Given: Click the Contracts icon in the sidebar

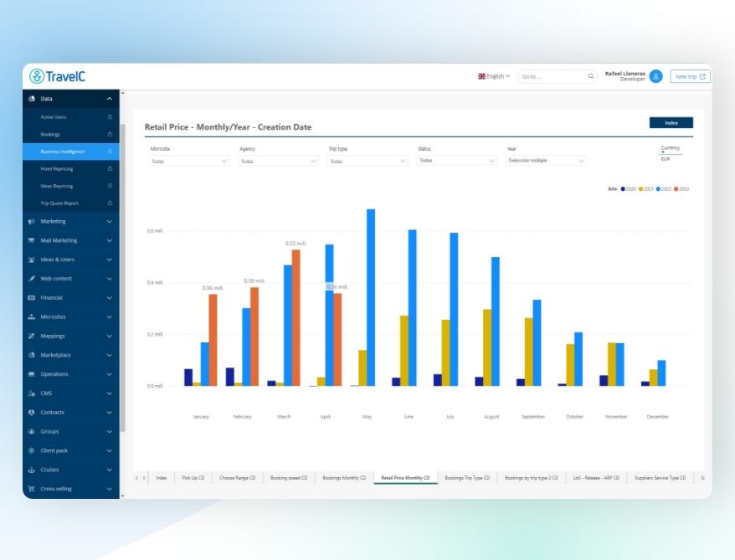Looking at the screenshot, I should coord(32,413).
